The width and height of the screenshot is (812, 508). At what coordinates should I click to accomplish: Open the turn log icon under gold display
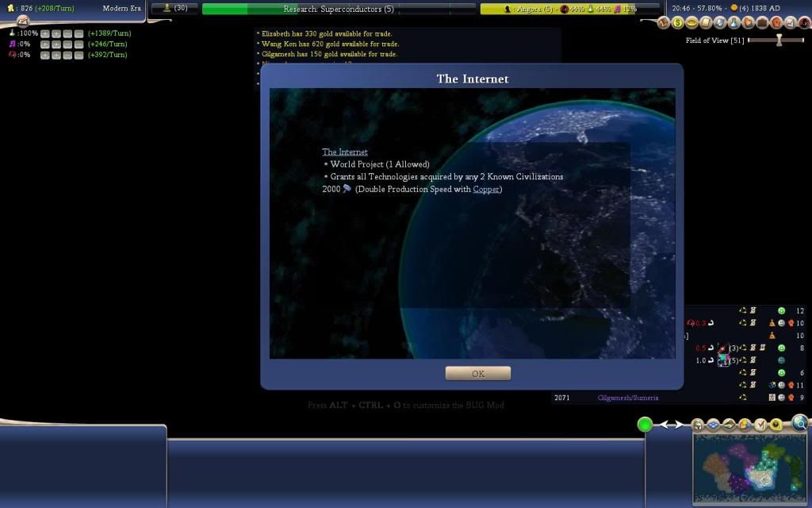point(23,21)
